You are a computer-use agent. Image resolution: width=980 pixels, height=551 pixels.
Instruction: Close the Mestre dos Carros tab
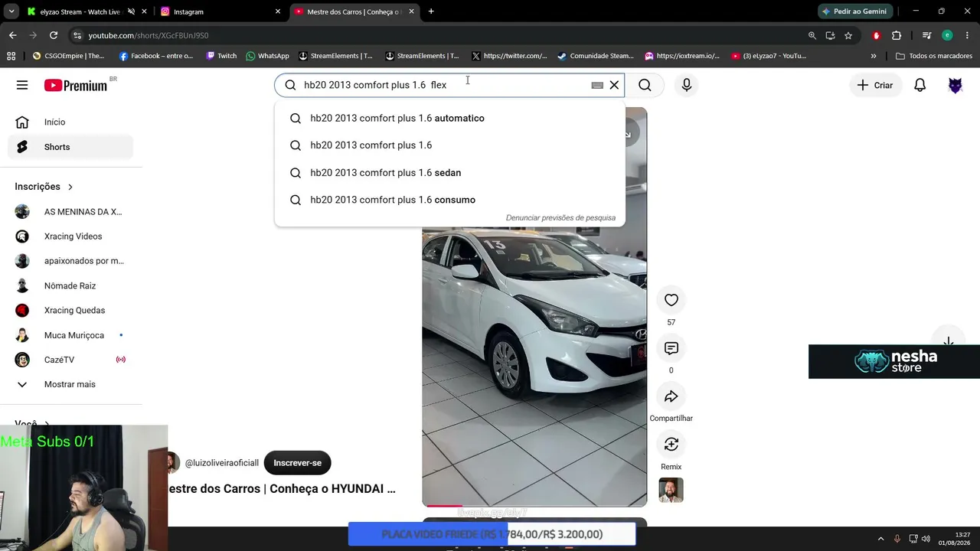pos(412,11)
